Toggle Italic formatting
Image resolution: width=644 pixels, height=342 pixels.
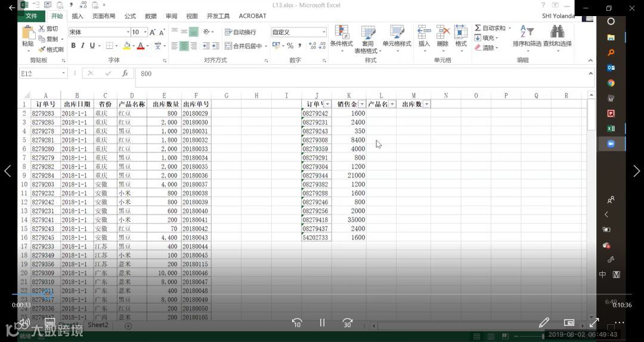coord(82,45)
